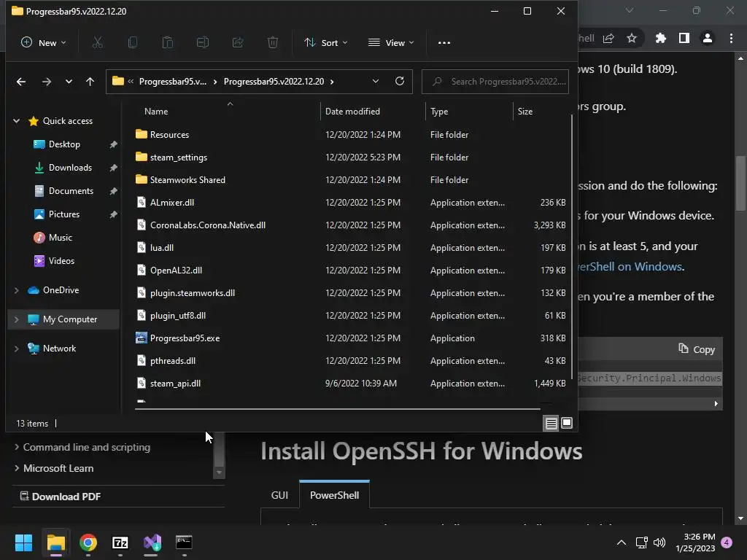This screenshot has width=747, height=560.
Task: Sort by the Type column header
Action: point(438,112)
